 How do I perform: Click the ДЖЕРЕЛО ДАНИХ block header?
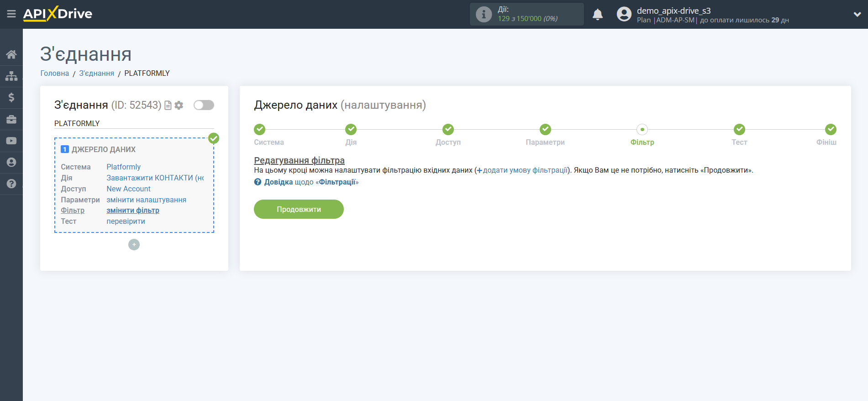pyautogui.click(x=103, y=150)
